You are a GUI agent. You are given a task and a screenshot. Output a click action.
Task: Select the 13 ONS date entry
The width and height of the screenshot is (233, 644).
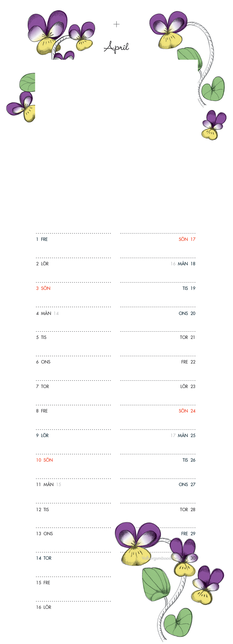(x=45, y=534)
